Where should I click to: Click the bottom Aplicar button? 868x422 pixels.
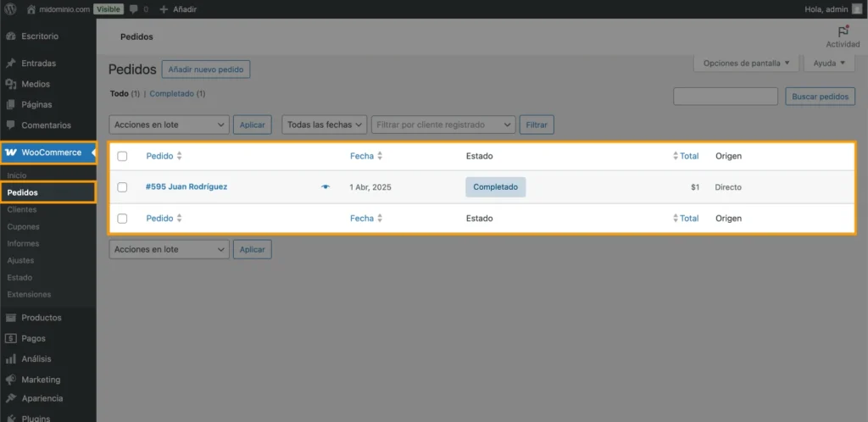tap(253, 249)
